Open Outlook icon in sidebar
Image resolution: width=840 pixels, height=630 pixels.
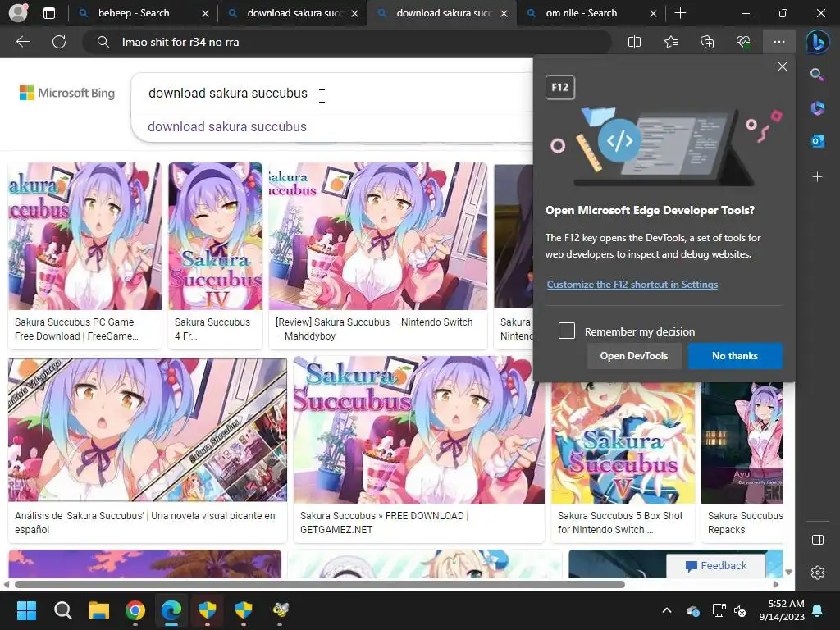point(818,141)
